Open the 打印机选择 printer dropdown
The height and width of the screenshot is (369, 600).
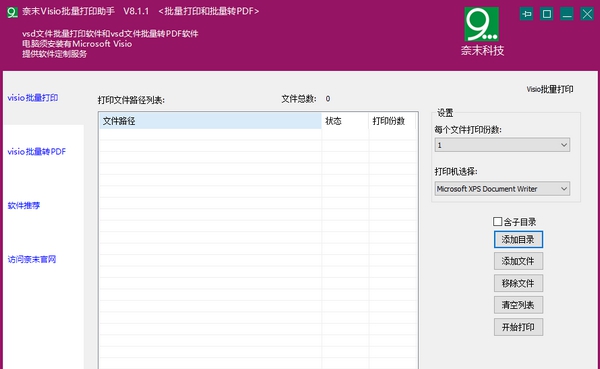coord(502,189)
